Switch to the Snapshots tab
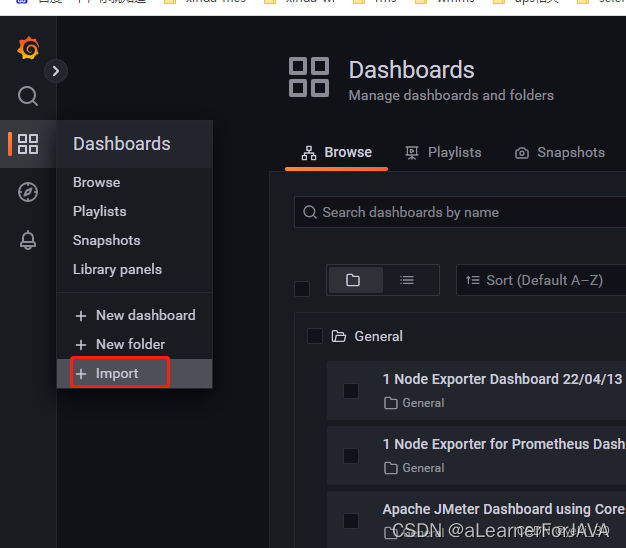This screenshot has height=548, width=626. [560, 152]
